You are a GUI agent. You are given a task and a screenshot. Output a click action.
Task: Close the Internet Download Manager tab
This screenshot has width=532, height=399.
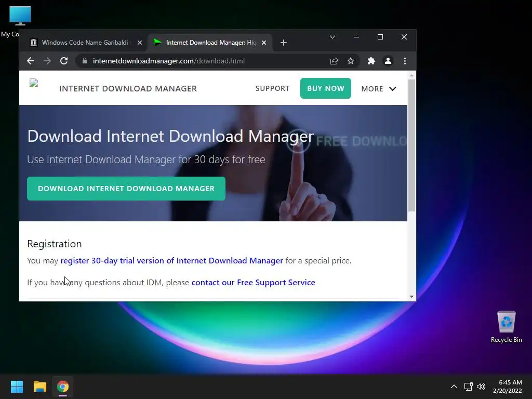coord(264,43)
